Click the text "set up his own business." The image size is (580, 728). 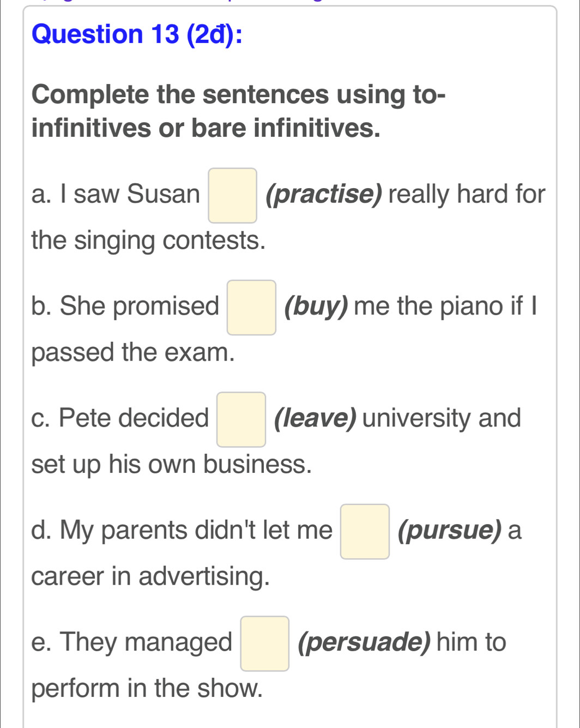(x=172, y=465)
